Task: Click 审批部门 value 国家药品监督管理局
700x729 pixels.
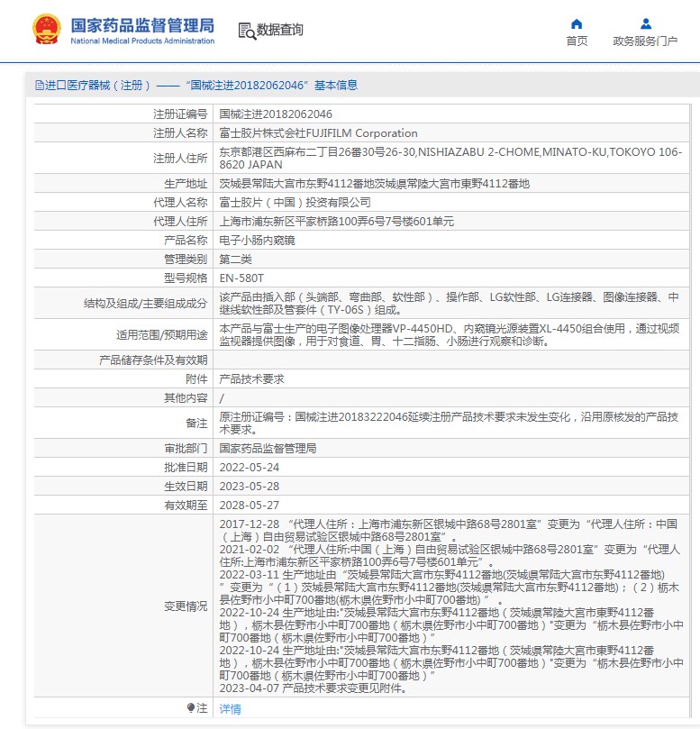Action: coord(268,448)
